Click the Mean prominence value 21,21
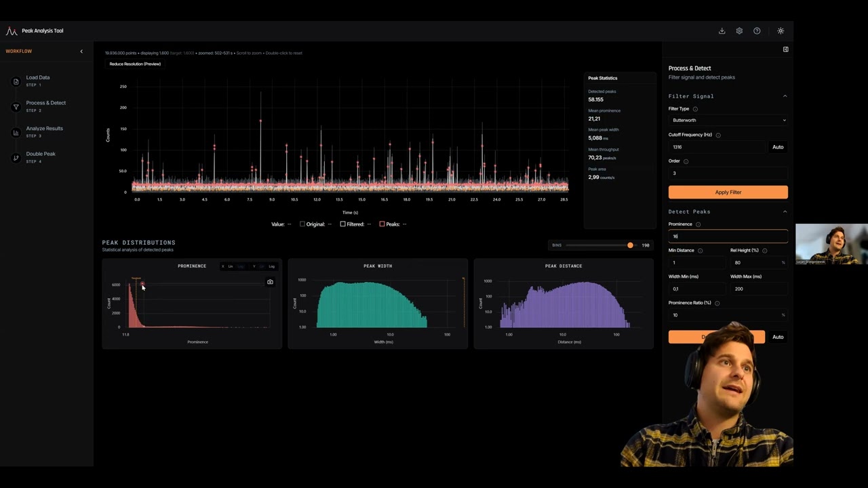868x488 pixels. coord(594,119)
